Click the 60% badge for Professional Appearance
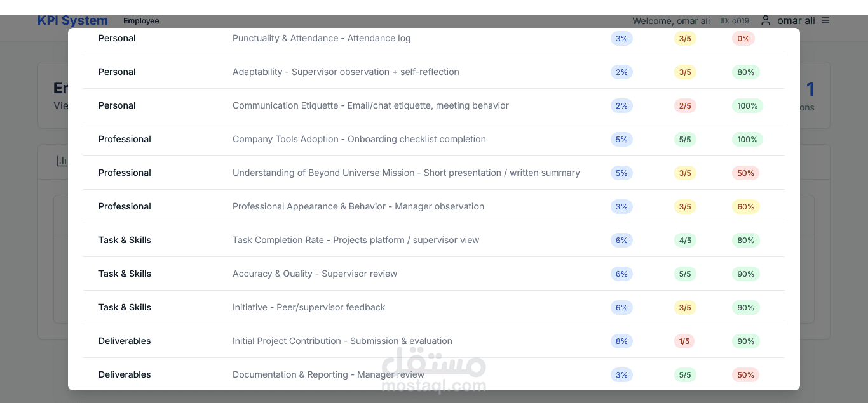This screenshot has width=868, height=403. (x=745, y=207)
